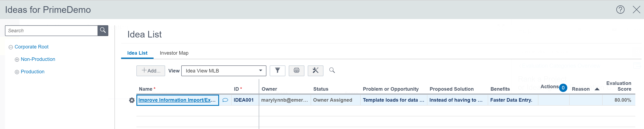Sort by the Reason column arrow
644x129 pixels.
(x=597, y=89)
